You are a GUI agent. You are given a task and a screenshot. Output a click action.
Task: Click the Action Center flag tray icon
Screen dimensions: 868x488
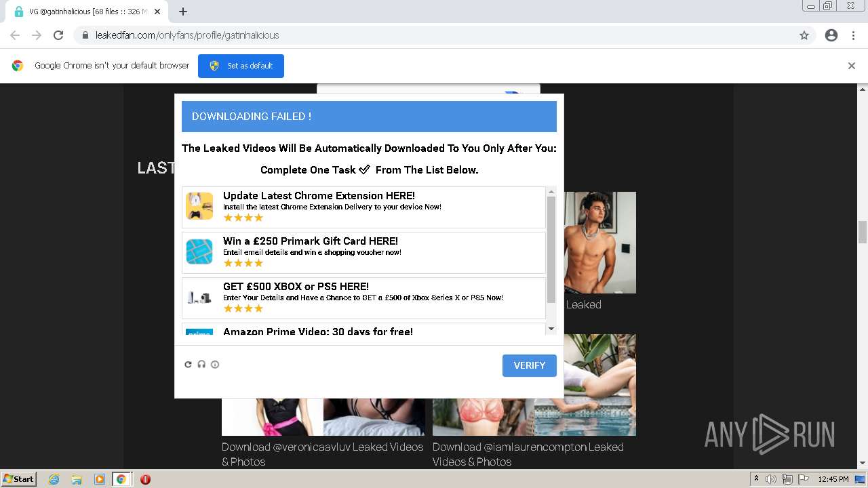(x=804, y=479)
